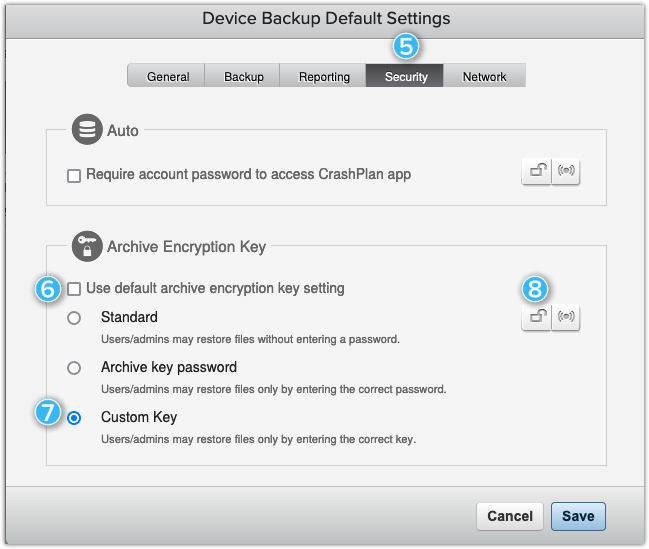Click the push-to-devices broadcast icon in Auto section
This screenshot has height=549, width=649.
pos(565,172)
